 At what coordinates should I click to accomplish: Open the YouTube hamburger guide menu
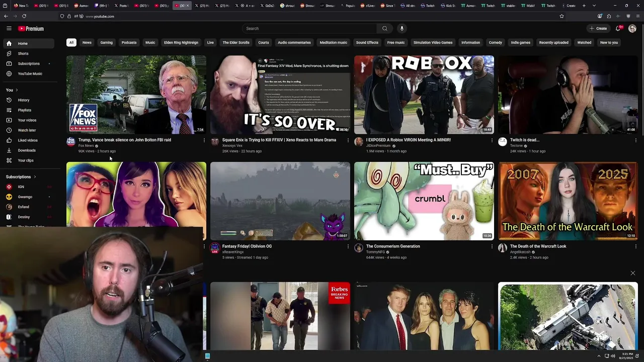pyautogui.click(x=9, y=29)
